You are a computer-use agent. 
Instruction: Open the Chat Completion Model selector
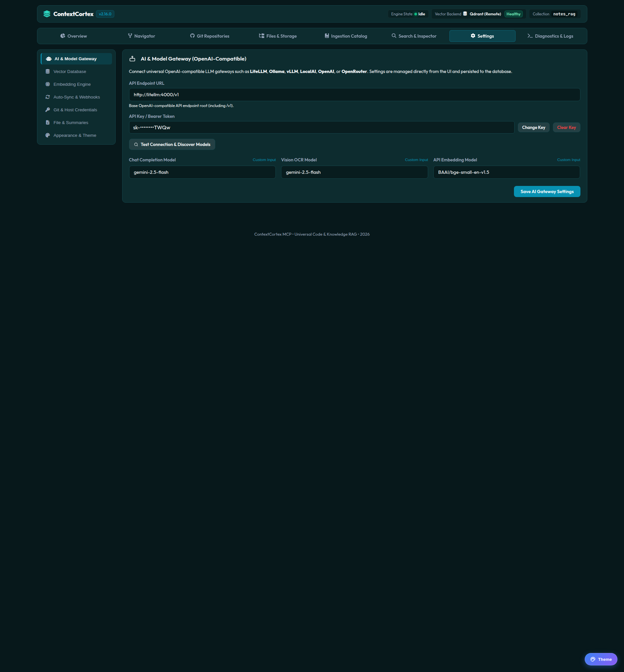tap(202, 172)
